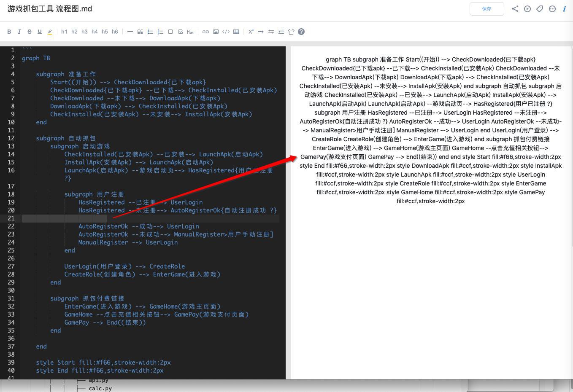Click 'GamePay --> End((结束))' line

105,322
